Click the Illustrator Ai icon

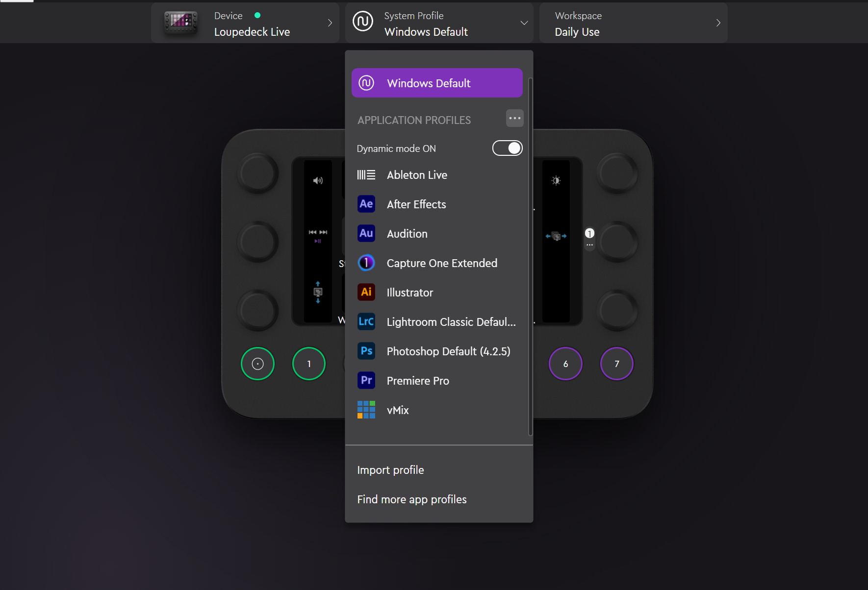[x=366, y=292]
